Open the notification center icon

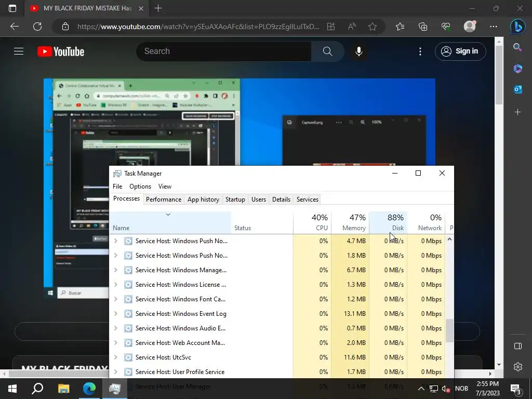(x=516, y=389)
